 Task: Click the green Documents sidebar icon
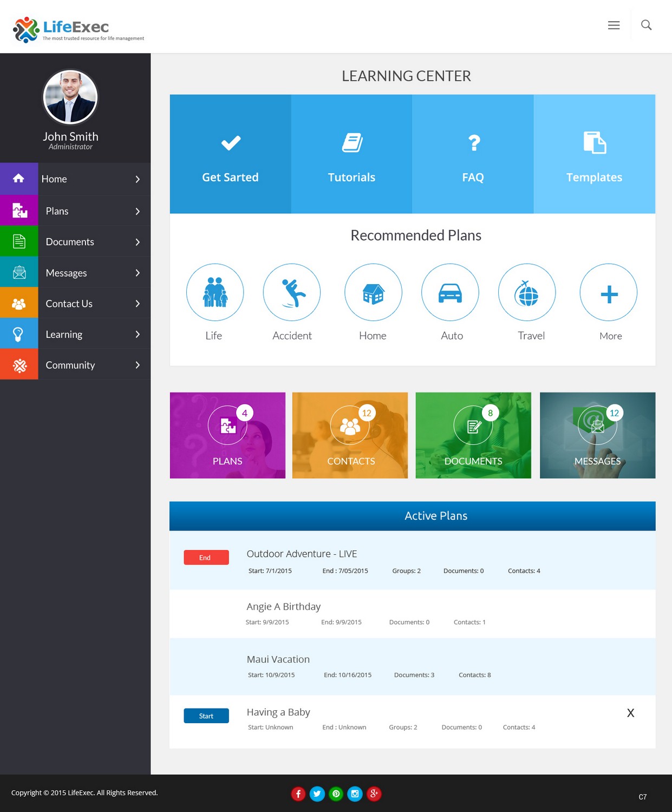[19, 241]
